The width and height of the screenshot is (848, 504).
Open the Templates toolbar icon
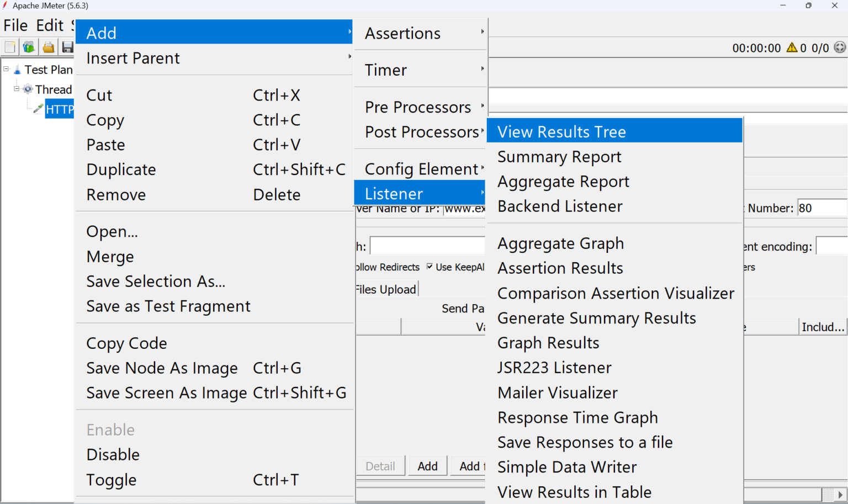point(29,47)
